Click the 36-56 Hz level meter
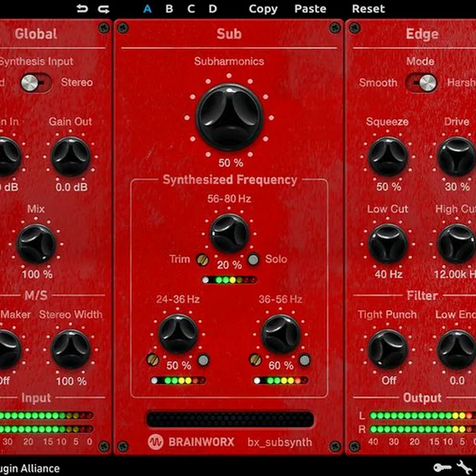This screenshot has width=476, height=476. pyautogui.click(x=281, y=380)
